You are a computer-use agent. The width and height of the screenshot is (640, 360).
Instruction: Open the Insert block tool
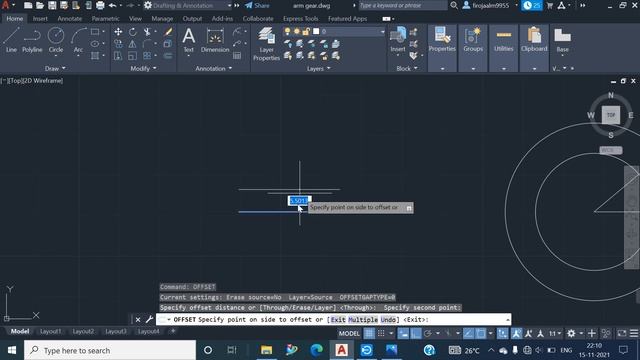pos(398,40)
